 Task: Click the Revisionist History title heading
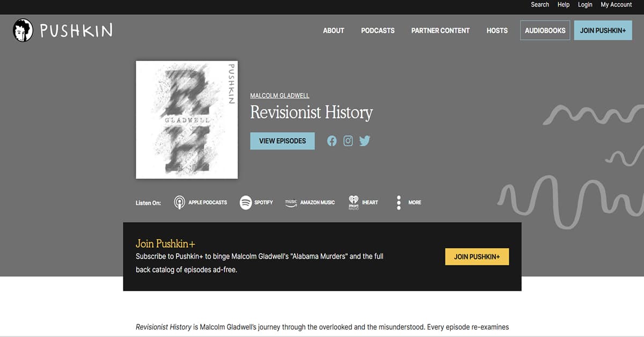click(x=311, y=113)
